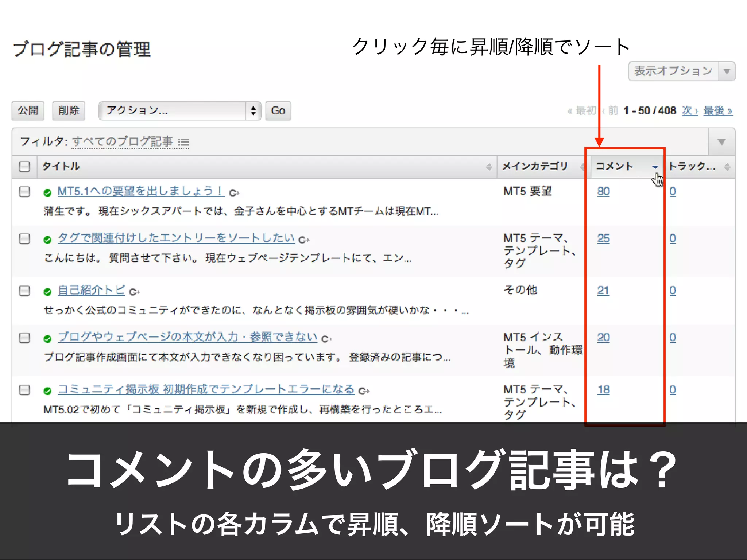Open the アクション... dropdown menu
The height and width of the screenshot is (560, 747).
click(x=180, y=111)
